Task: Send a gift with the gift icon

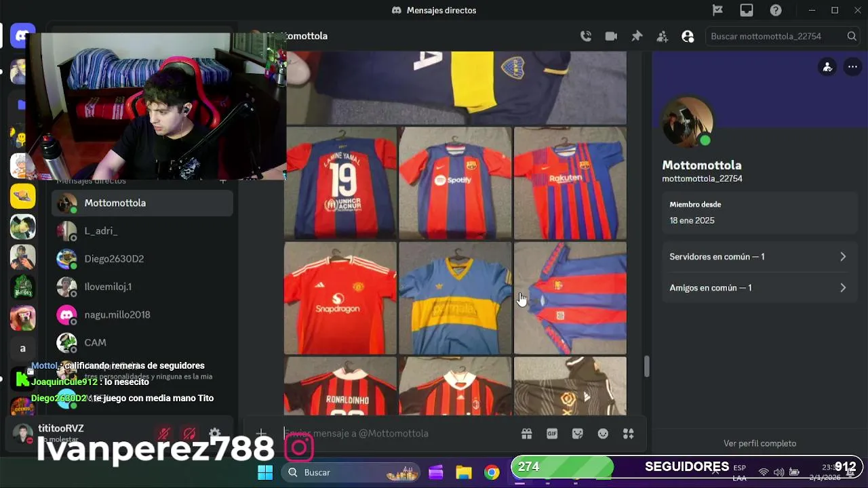Action: [526, 434]
